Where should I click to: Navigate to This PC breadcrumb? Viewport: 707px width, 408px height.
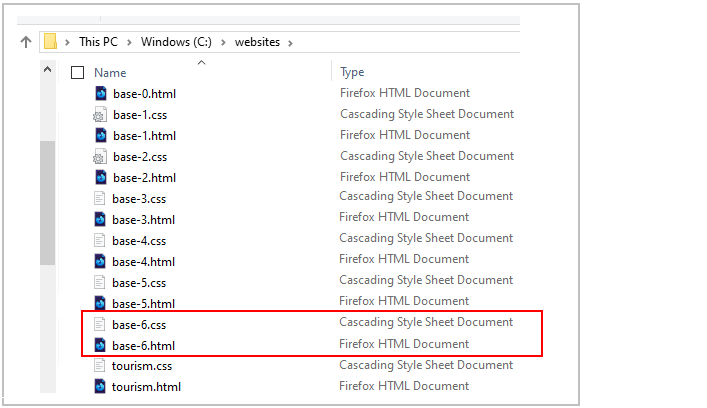(98, 42)
